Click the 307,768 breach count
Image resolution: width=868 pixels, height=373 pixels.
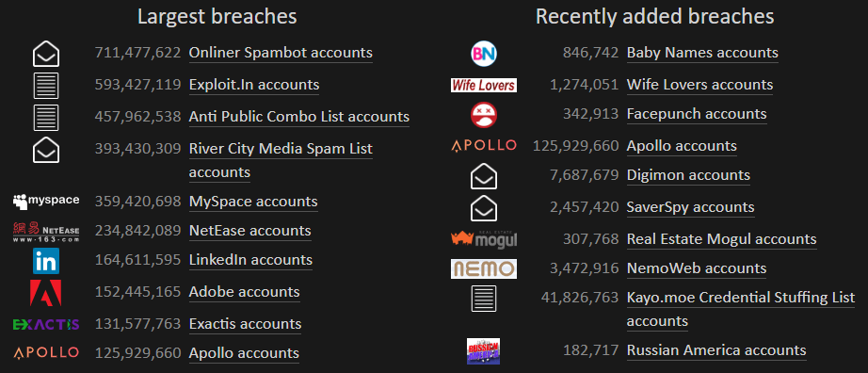pos(590,239)
